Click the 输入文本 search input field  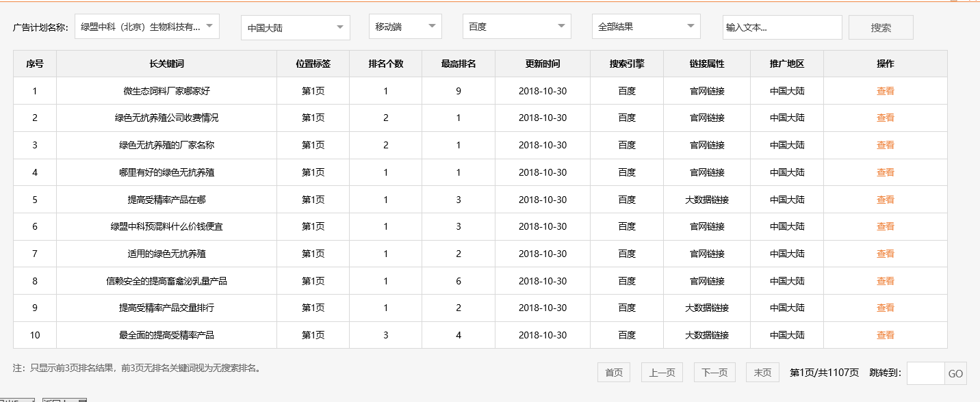[782, 27]
